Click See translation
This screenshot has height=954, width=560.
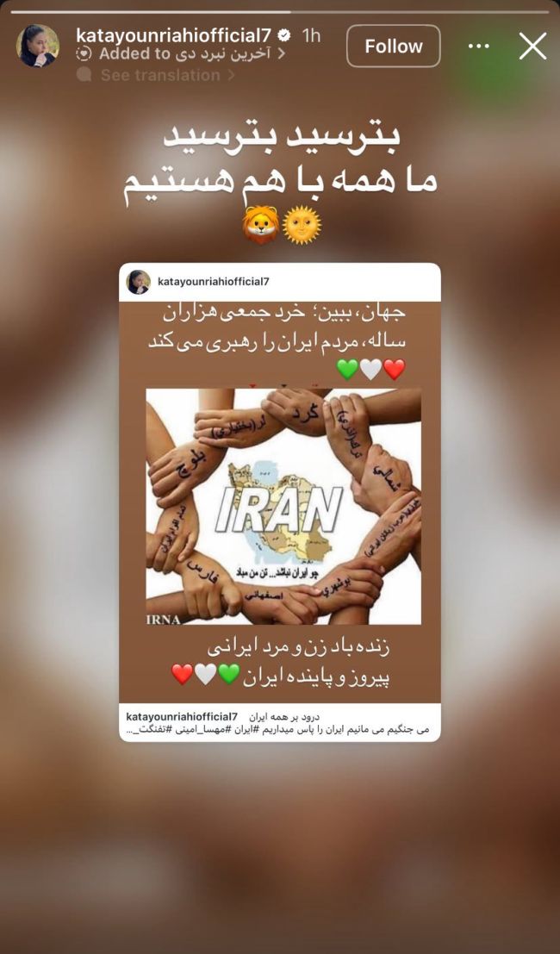tap(160, 75)
